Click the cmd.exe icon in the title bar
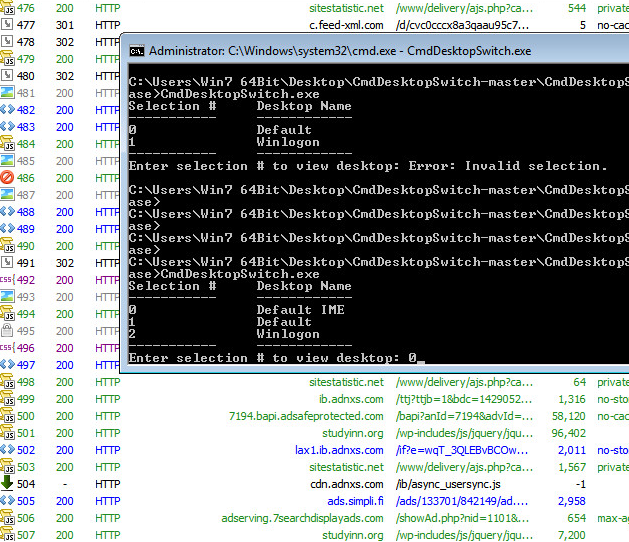Screen dimensions: 629x542 pos(138,51)
